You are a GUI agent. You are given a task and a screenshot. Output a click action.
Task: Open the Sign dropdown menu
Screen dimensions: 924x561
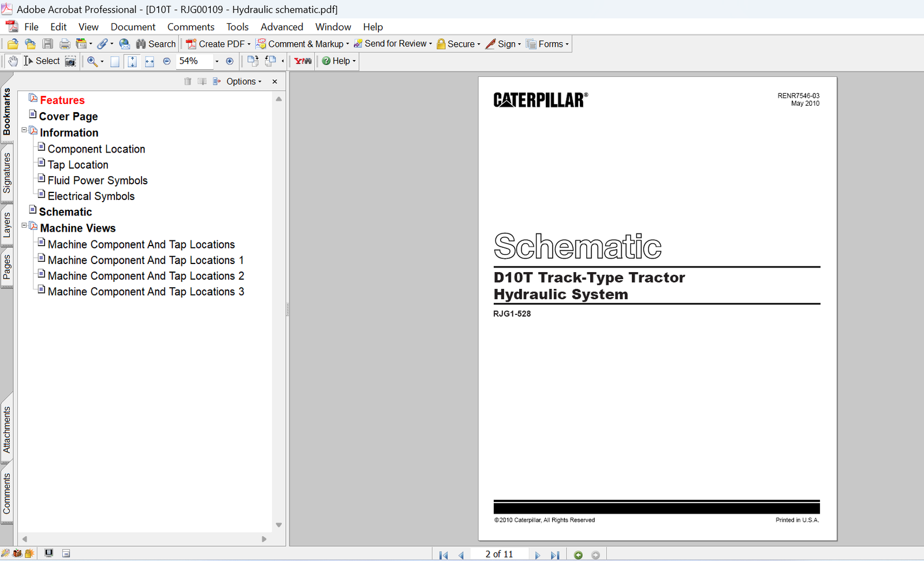(x=504, y=44)
